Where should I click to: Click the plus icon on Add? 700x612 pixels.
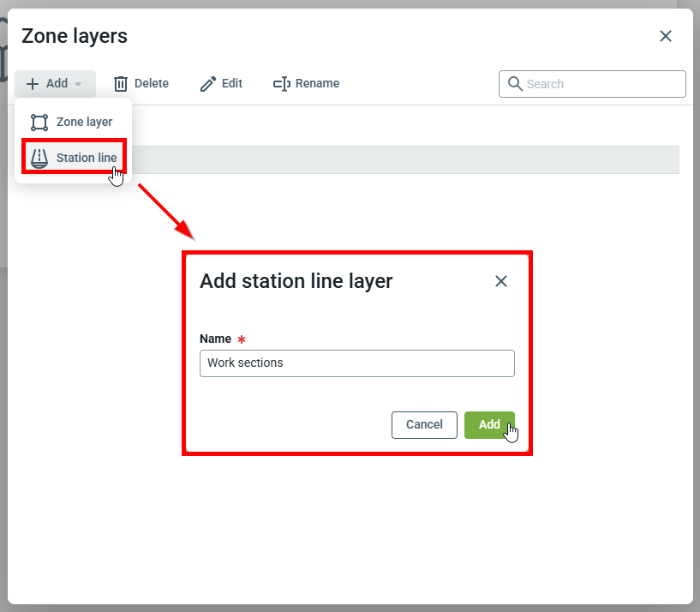33,84
